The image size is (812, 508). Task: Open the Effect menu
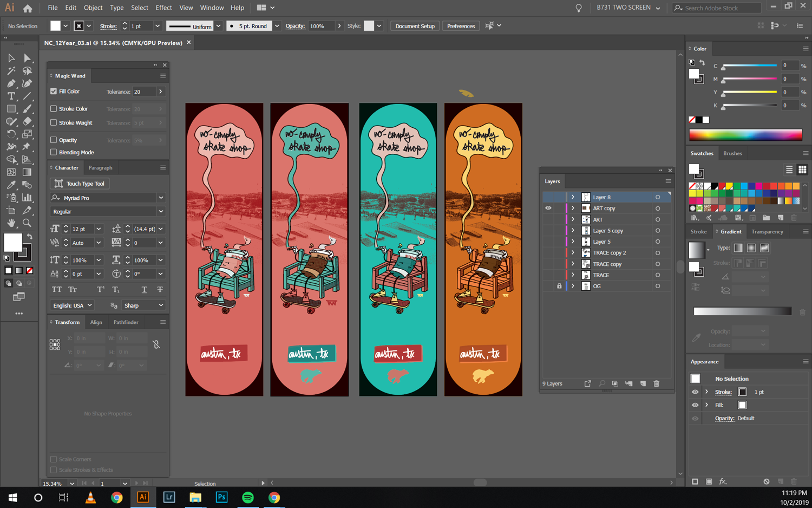coord(163,8)
